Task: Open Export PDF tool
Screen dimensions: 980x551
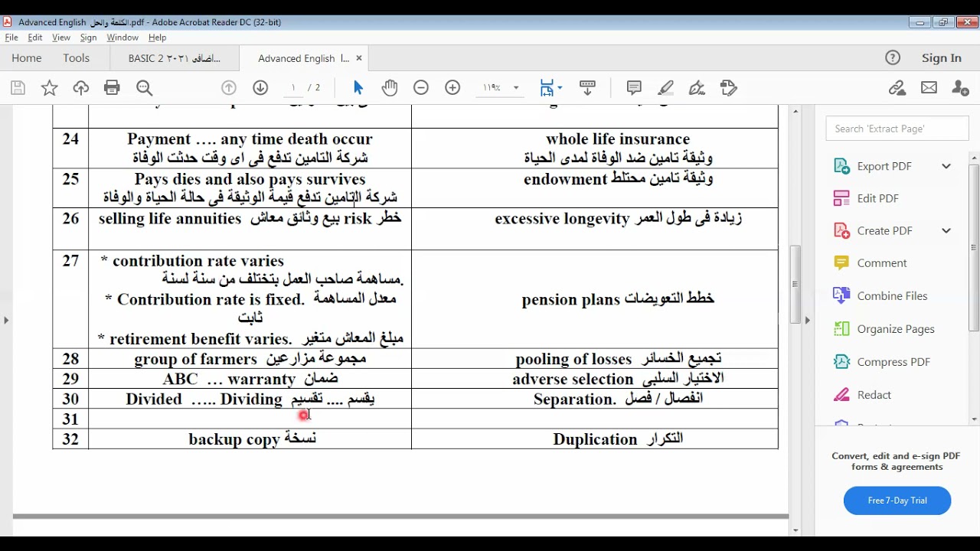Action: 884,166
